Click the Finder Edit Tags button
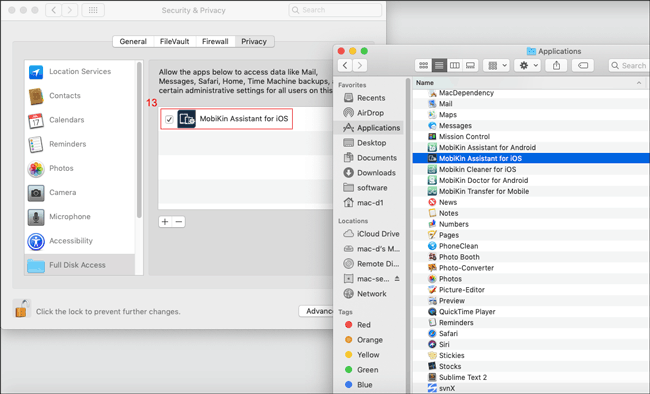The width and height of the screenshot is (650, 394). (583, 65)
